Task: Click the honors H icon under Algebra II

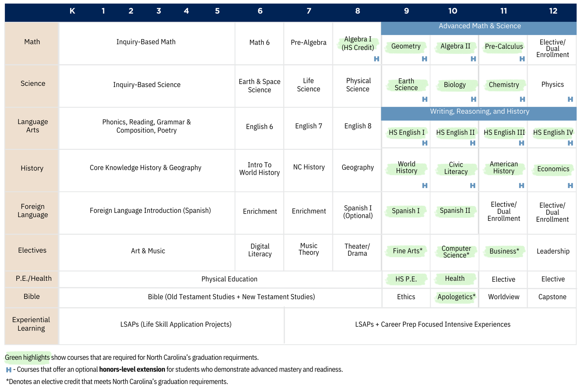Action: point(473,59)
